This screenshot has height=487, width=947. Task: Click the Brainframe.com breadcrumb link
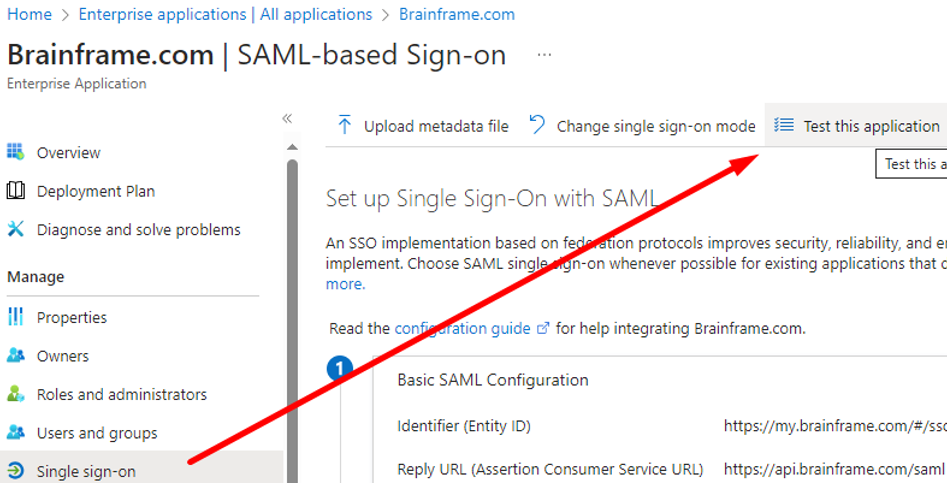(457, 14)
